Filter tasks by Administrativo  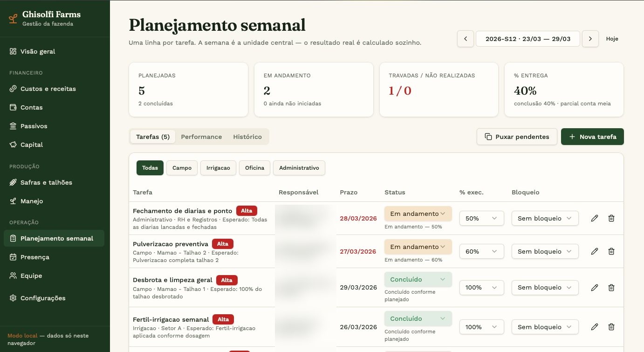[x=299, y=168]
